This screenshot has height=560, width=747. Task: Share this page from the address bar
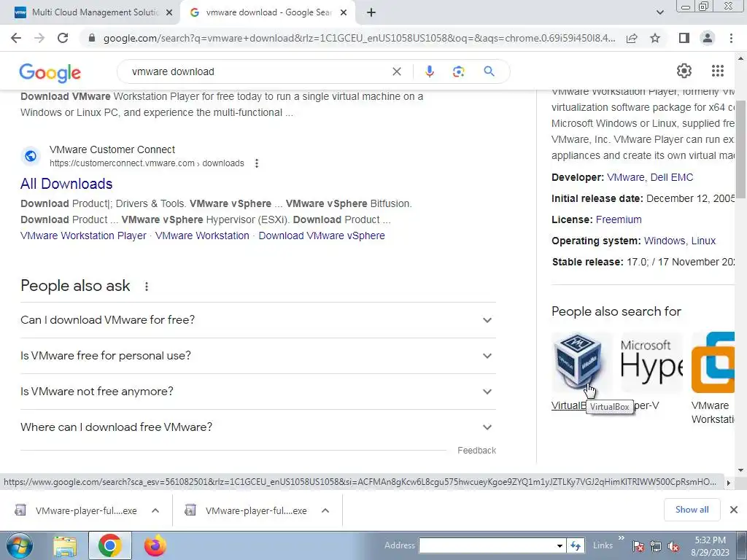coord(632,38)
